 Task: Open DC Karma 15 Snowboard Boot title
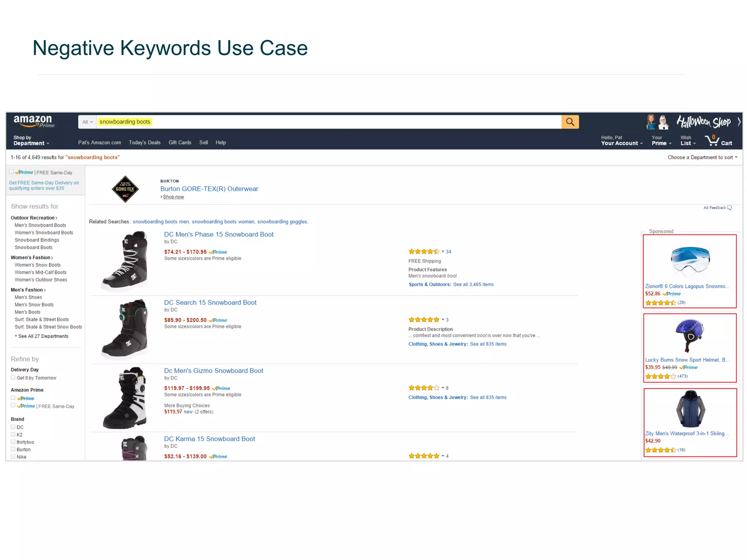(x=209, y=439)
